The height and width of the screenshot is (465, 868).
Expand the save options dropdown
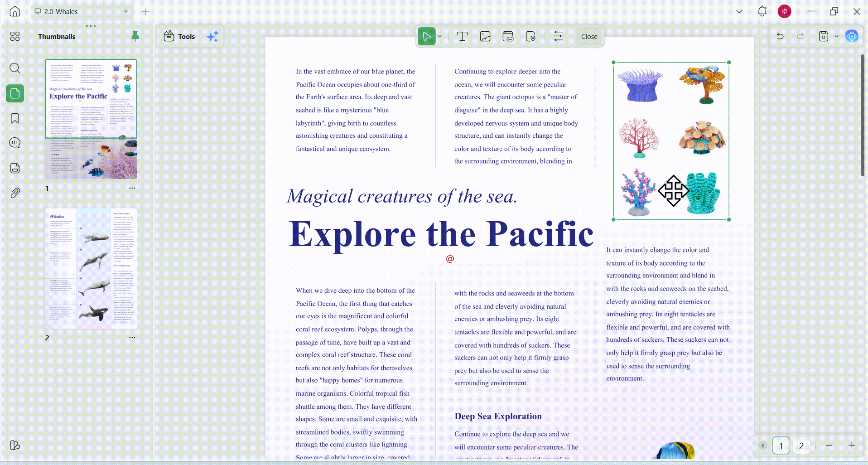pyautogui.click(x=836, y=36)
